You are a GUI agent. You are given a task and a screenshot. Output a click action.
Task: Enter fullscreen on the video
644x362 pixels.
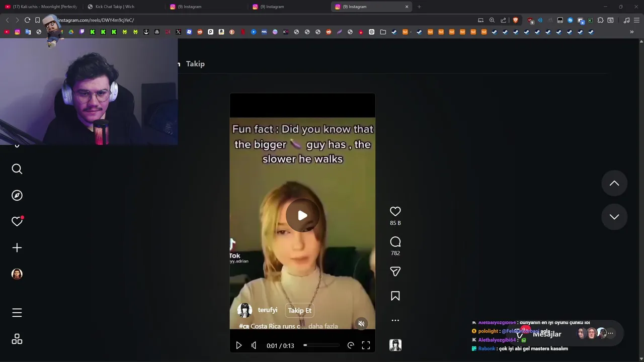tap(366, 345)
